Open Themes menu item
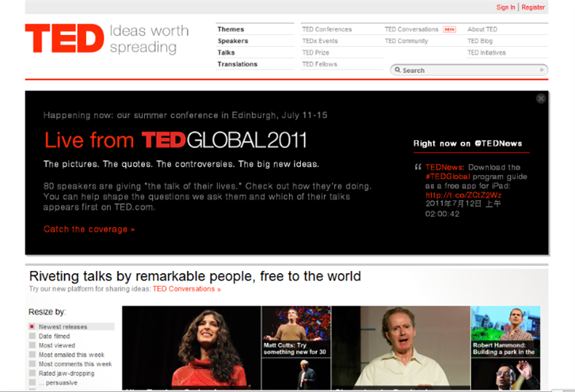The height and width of the screenshot is (392, 575). tap(230, 29)
